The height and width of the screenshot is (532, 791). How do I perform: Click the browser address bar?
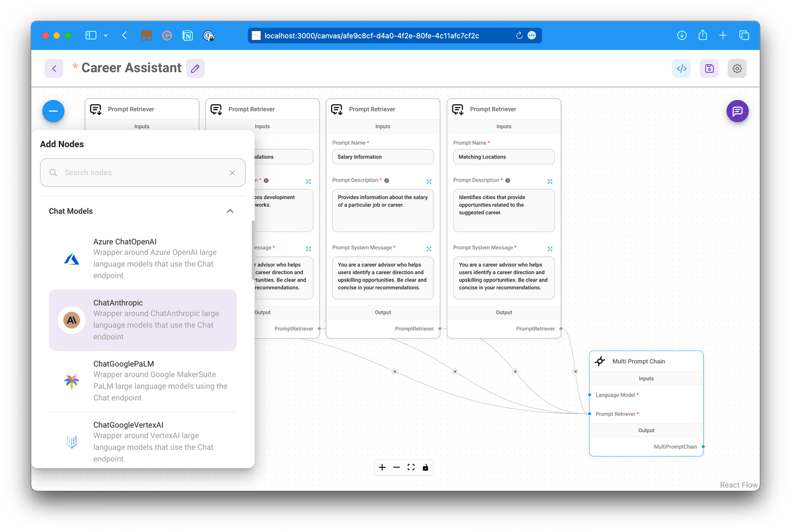pyautogui.click(x=395, y=36)
